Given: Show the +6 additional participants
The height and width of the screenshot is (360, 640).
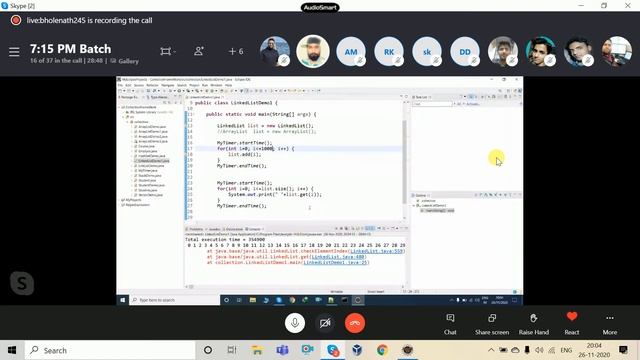Looking at the screenshot, I should coord(236,51).
